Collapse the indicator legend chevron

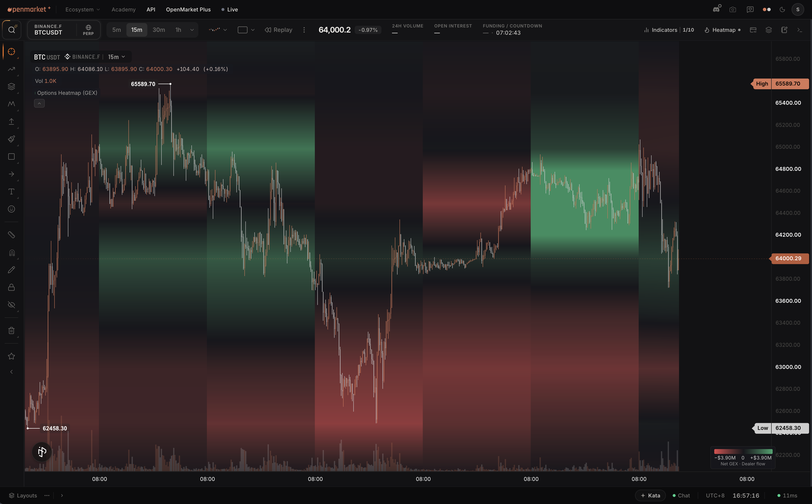(x=39, y=103)
